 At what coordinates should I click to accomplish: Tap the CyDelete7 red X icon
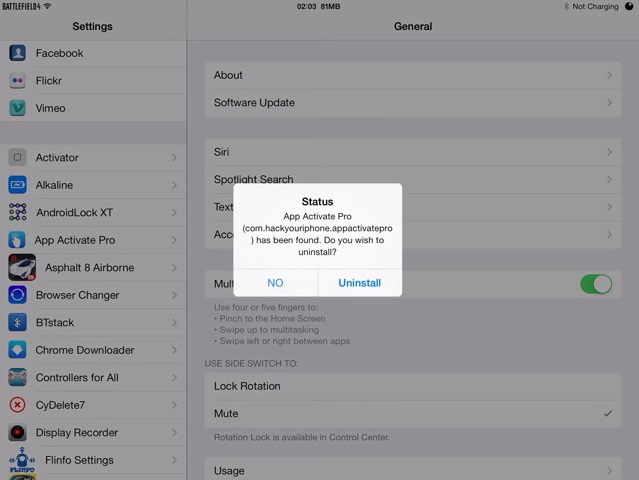pyautogui.click(x=18, y=405)
